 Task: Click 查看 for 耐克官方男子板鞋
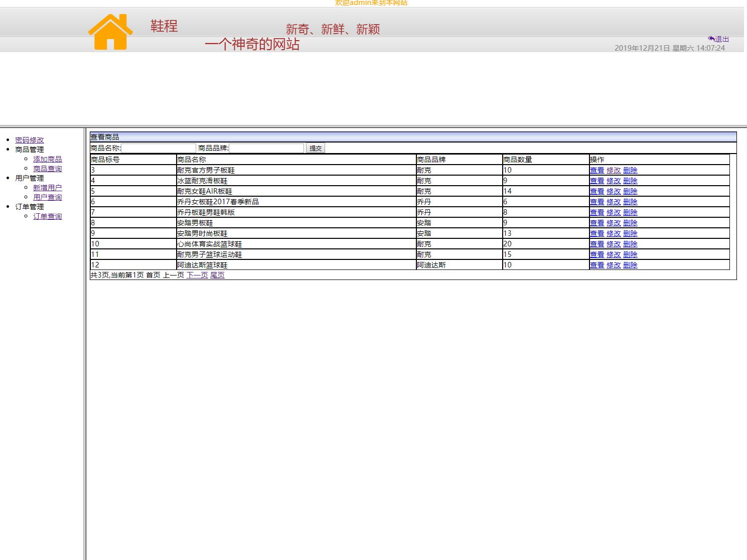(x=597, y=170)
